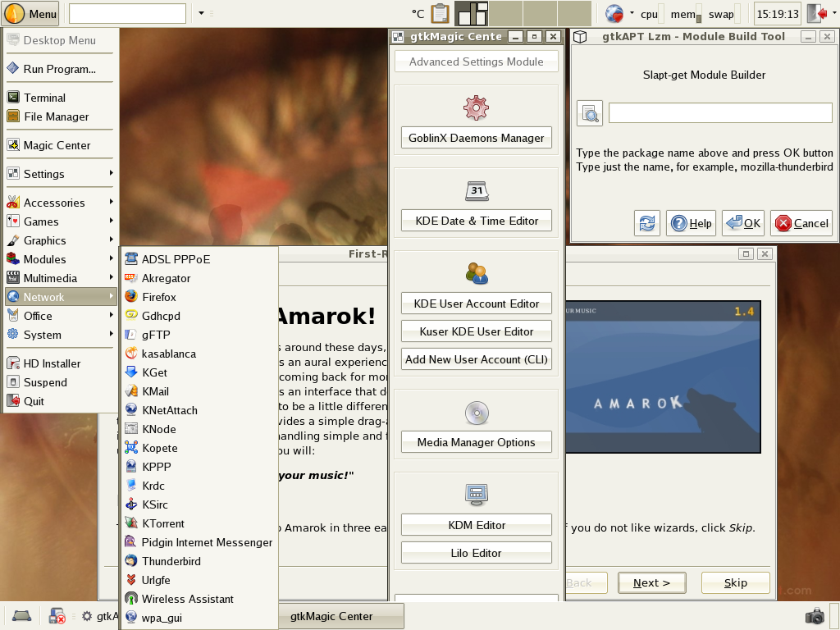Open the Lilo Editor
Viewport: 840px width, 630px height.
coord(477,552)
